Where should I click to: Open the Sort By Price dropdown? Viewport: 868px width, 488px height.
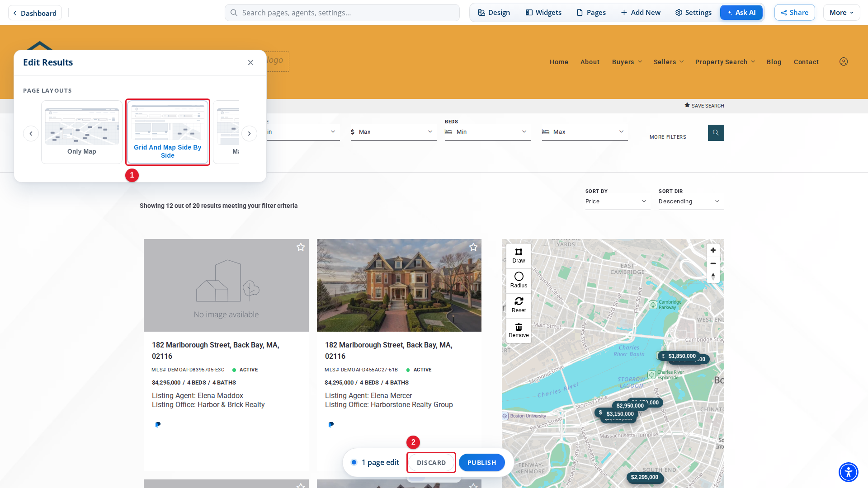(x=618, y=202)
